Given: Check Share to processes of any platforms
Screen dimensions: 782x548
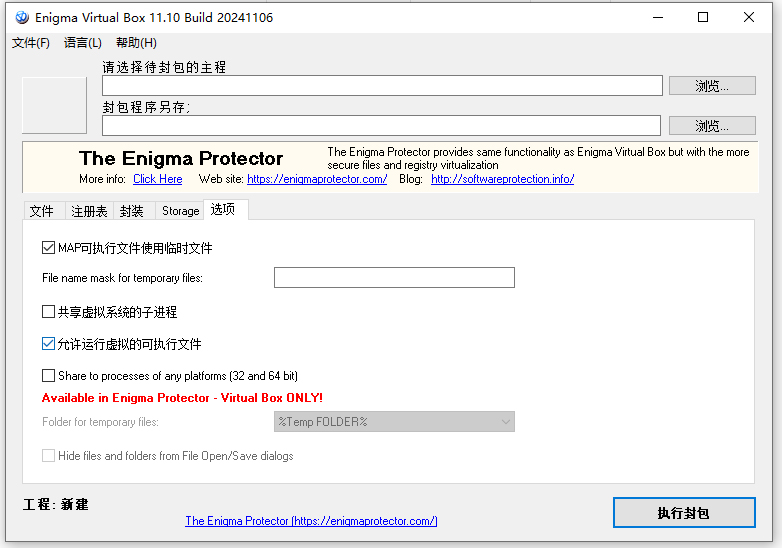Looking at the screenshot, I should coord(48,375).
